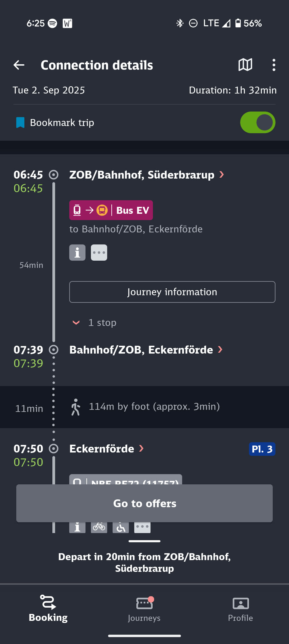Open Eckernförde station details chevron
The height and width of the screenshot is (644, 289).
pyautogui.click(x=141, y=449)
